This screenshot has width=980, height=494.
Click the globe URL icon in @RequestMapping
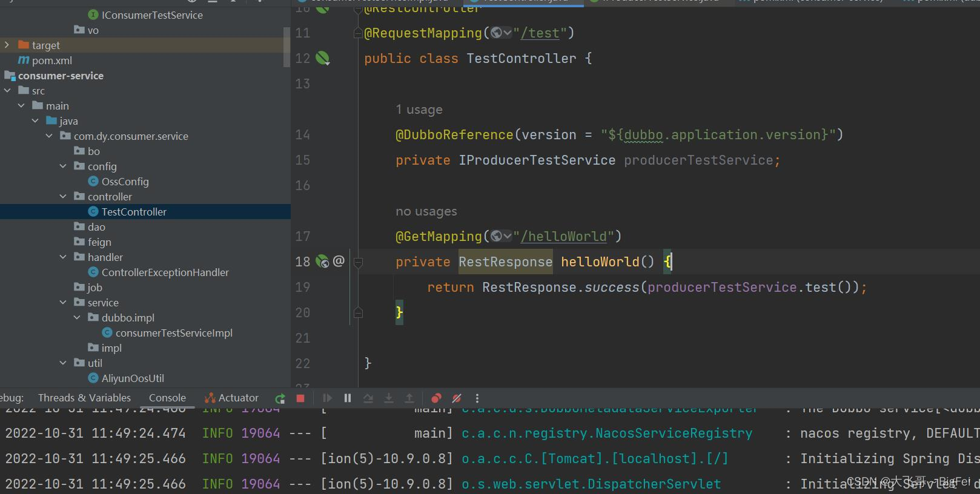500,33
